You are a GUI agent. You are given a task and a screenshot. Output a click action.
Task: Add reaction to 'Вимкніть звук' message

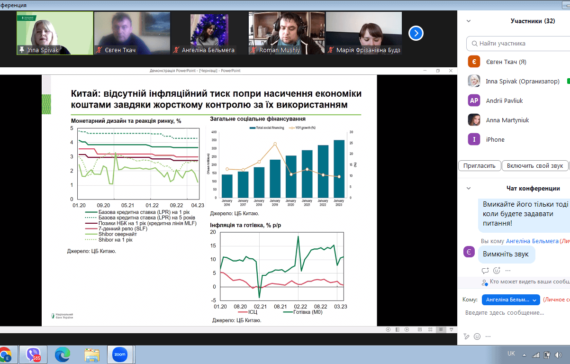(497, 271)
